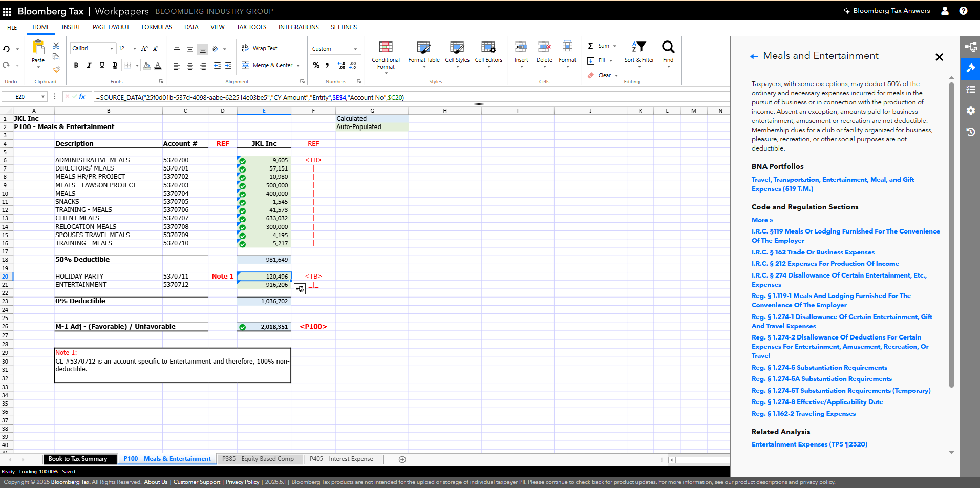Open the TAX TOOLS ribbon tab

tap(251, 27)
